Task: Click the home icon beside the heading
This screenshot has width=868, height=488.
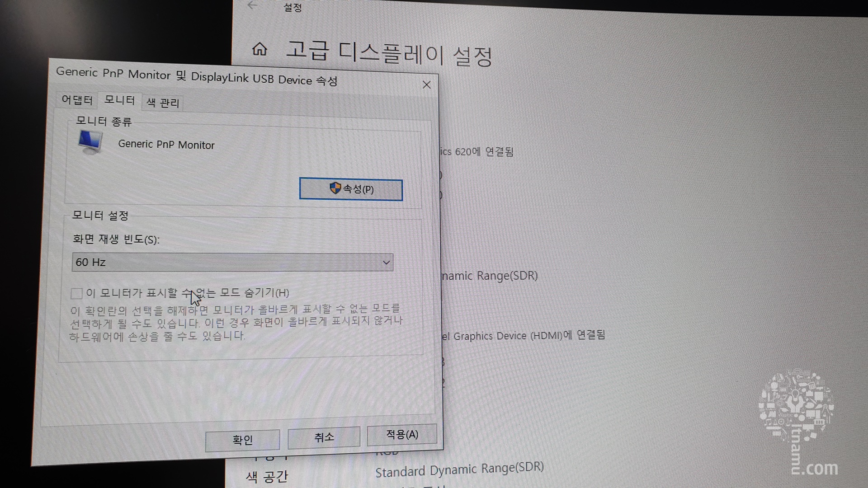Action: pyautogui.click(x=259, y=49)
